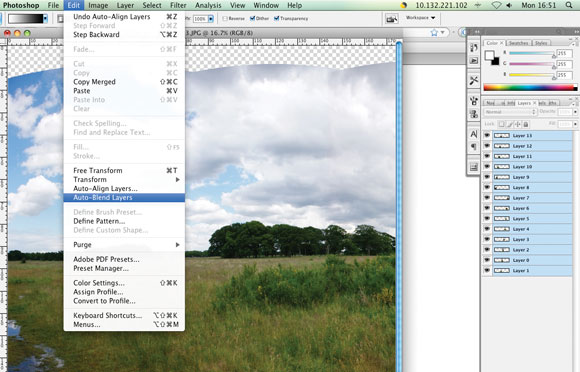Viewport: 580px width, 372px height.
Task: Open the Color panel options menu
Action: pos(574,43)
